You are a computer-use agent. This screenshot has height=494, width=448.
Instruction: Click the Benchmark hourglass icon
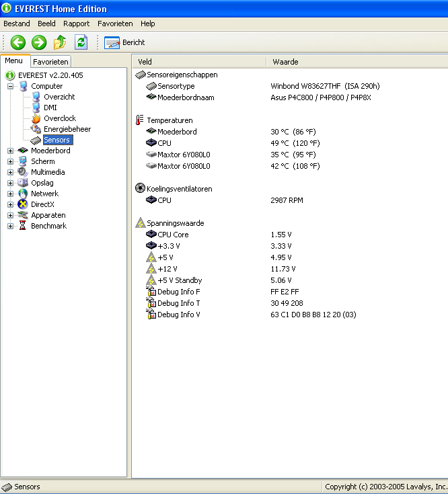pyautogui.click(x=23, y=226)
